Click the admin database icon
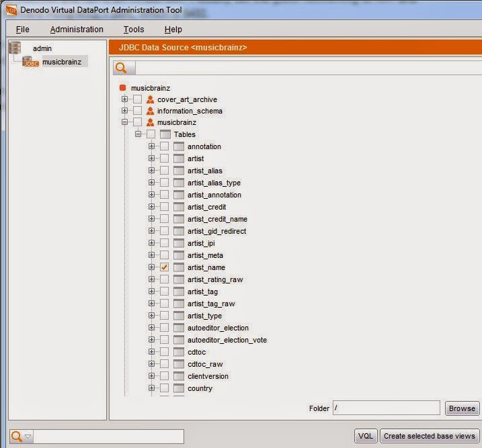The width and height of the screenshot is (482, 448). (15, 48)
